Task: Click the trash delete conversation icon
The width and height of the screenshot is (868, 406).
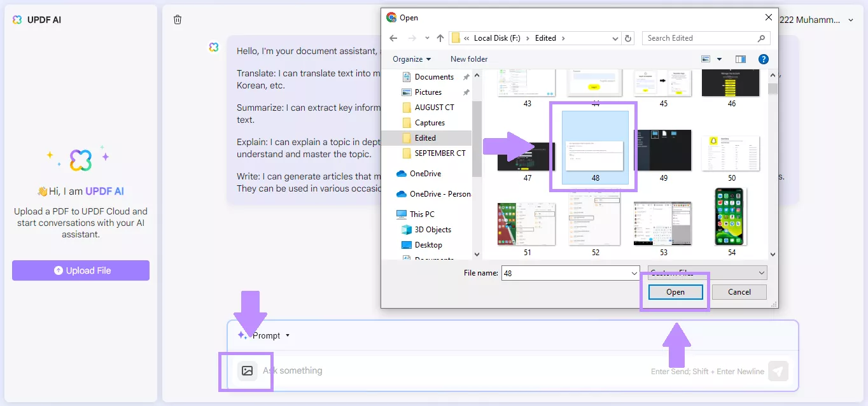Action: [178, 20]
